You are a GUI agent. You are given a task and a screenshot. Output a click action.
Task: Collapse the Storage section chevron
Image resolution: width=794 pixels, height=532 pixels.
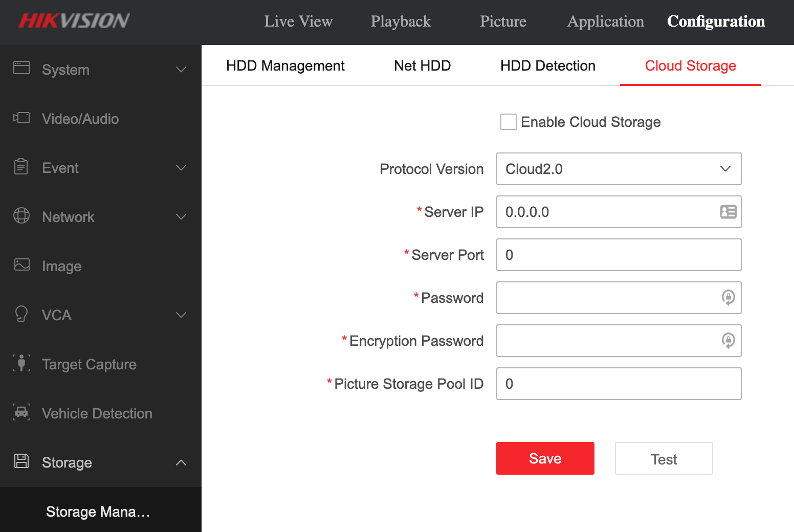(x=181, y=462)
